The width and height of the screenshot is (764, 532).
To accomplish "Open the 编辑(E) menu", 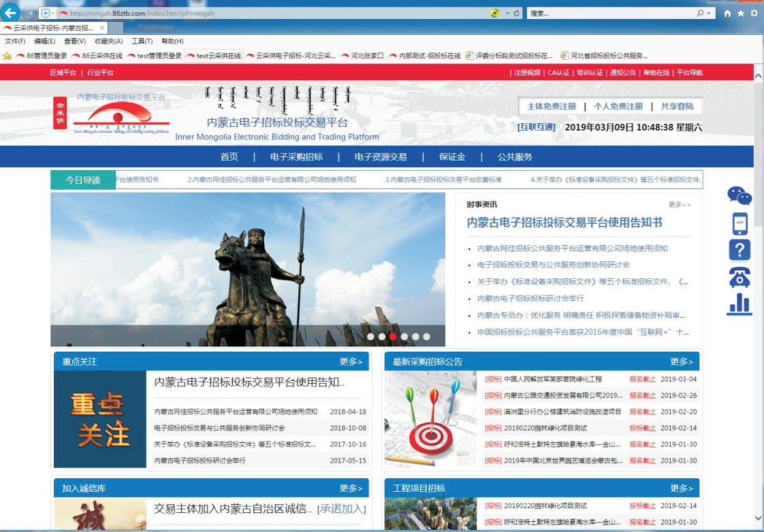I will (44, 41).
